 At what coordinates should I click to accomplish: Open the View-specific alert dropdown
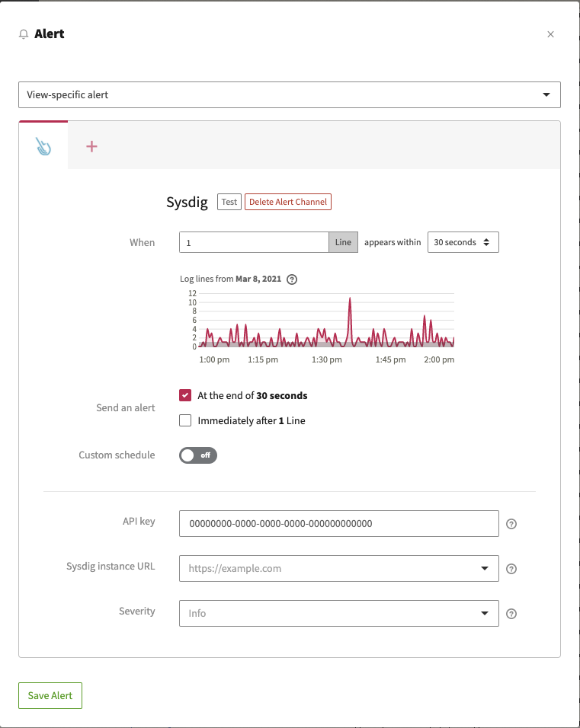(x=290, y=94)
